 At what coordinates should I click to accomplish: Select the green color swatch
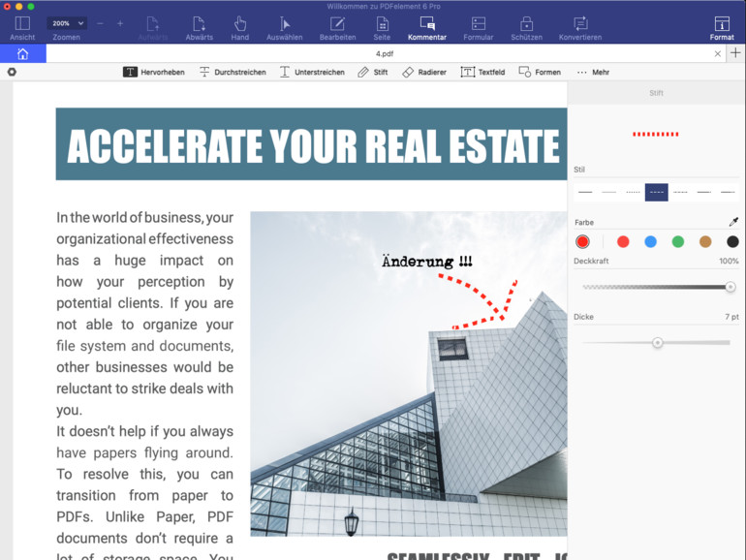(678, 241)
